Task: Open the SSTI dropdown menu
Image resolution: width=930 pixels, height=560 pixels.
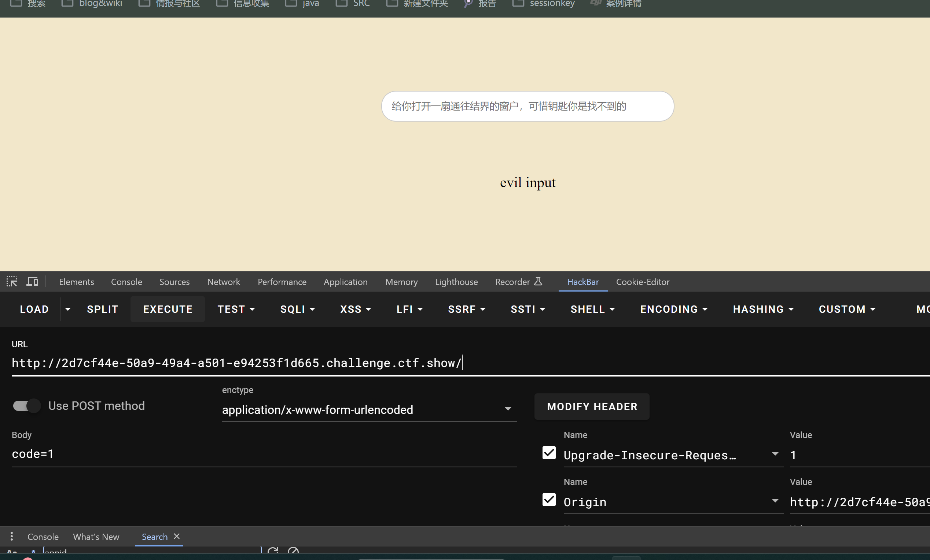Action: click(x=528, y=309)
